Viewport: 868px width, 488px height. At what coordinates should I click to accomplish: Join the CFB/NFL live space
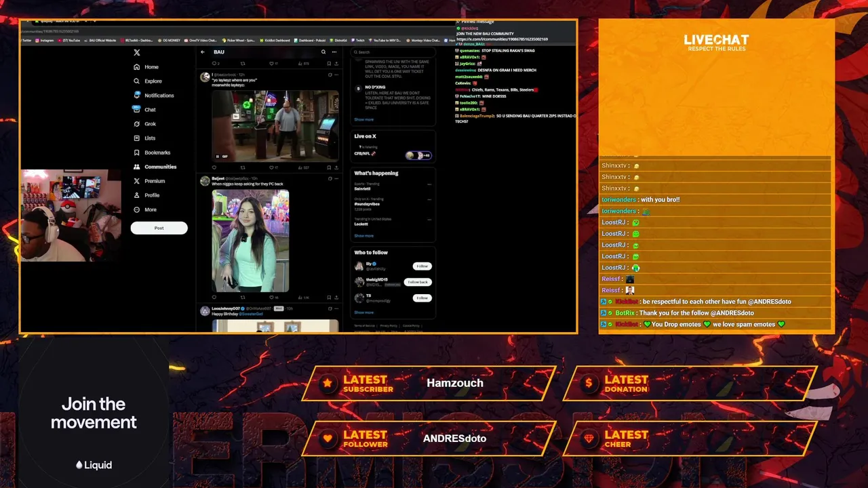(418, 155)
